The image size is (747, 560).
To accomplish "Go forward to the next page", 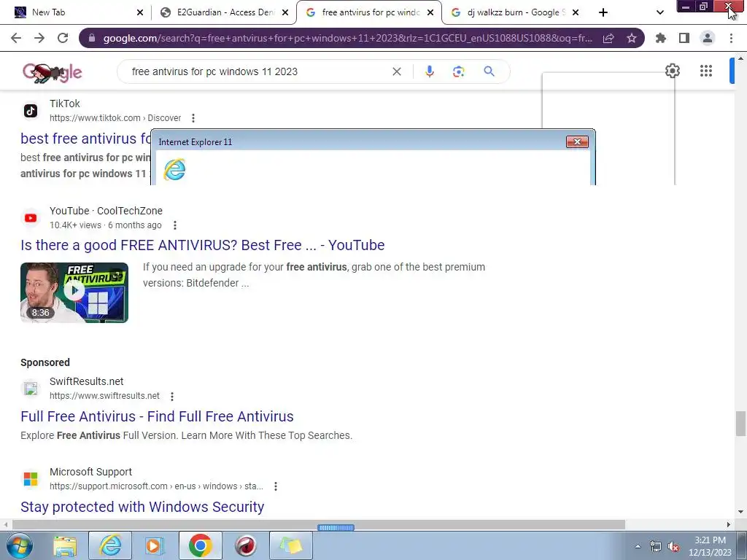I will click(x=39, y=38).
